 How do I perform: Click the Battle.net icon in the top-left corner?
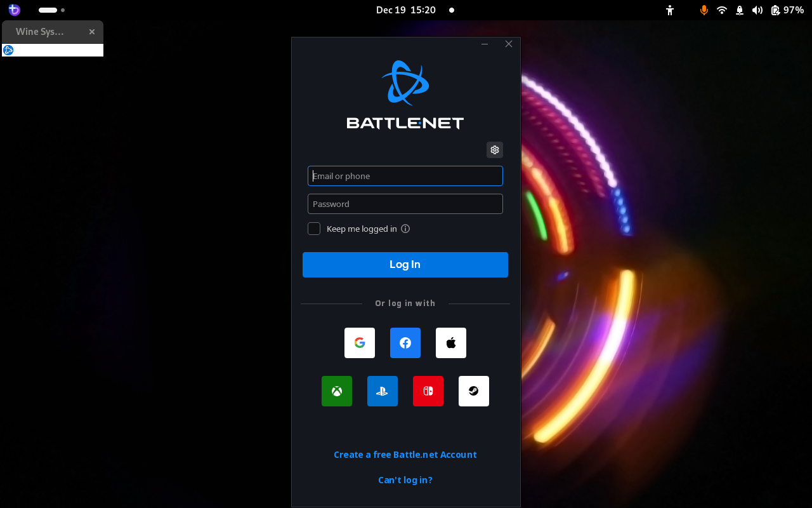point(13,10)
